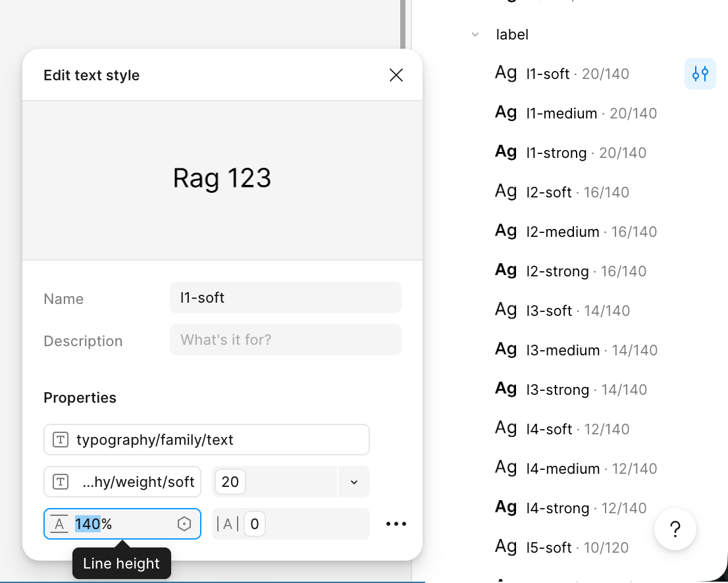728x583 pixels.
Task: Close the Edit text style dialog
Action: (x=396, y=75)
